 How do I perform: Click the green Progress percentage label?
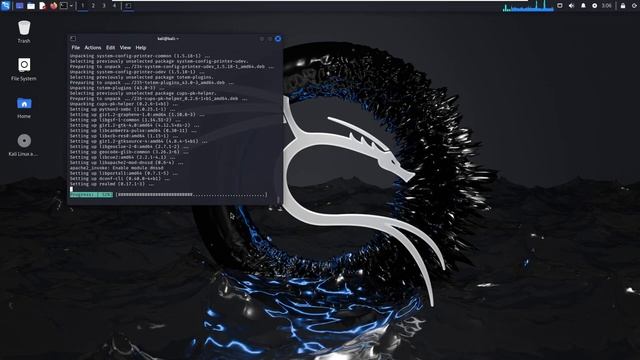(91, 195)
